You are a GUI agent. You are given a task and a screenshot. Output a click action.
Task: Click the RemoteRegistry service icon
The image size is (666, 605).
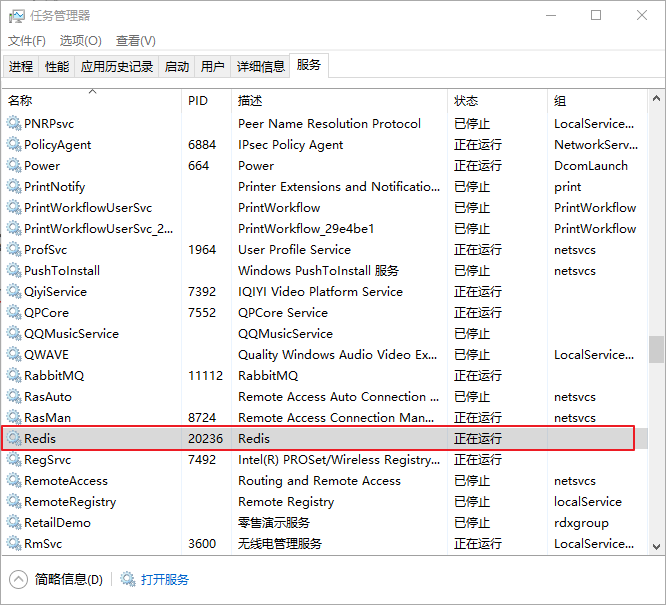click(14, 502)
